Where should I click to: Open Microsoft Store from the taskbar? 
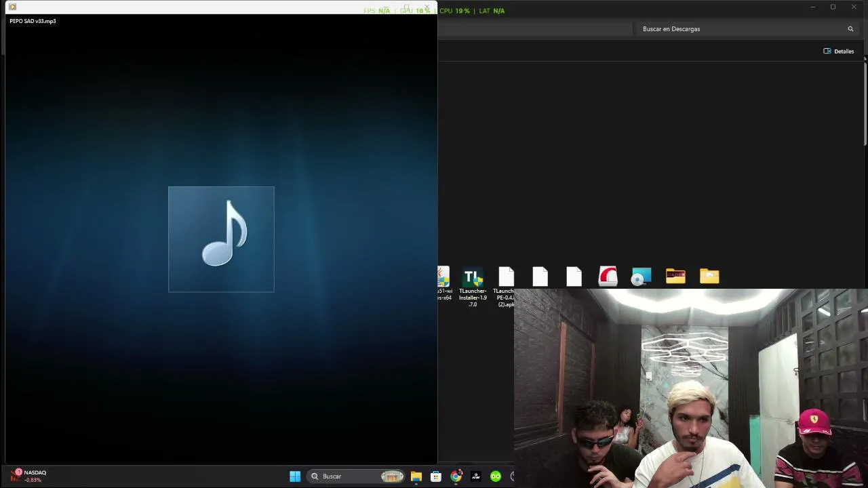[436, 476]
